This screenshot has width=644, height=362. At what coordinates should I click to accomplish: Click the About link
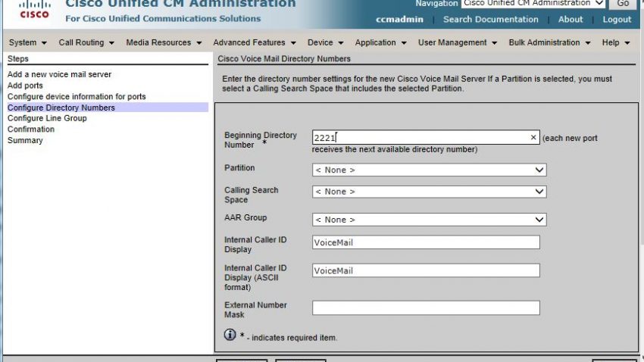(571, 20)
